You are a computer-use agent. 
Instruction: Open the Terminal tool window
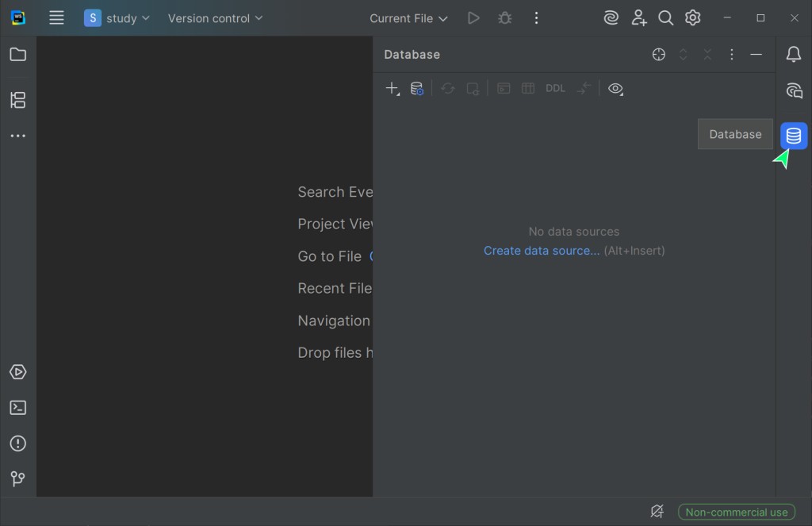click(17, 408)
